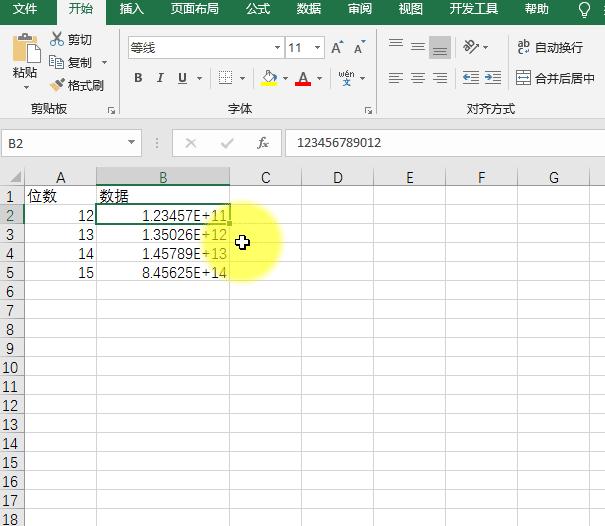Select column D header
The image size is (605, 526).
(x=338, y=177)
